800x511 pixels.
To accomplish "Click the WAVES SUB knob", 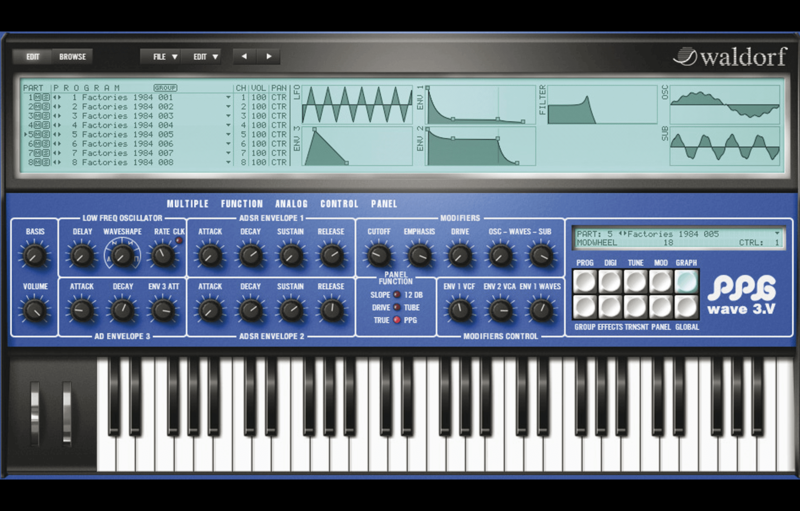I will click(541, 255).
